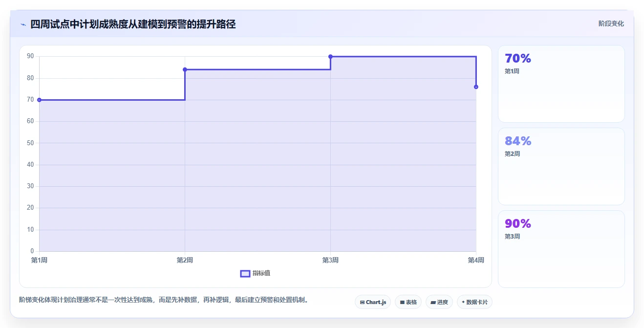This screenshot has width=644, height=328.
Task: Click the 第3周 data point at 90
Action: coord(330,57)
